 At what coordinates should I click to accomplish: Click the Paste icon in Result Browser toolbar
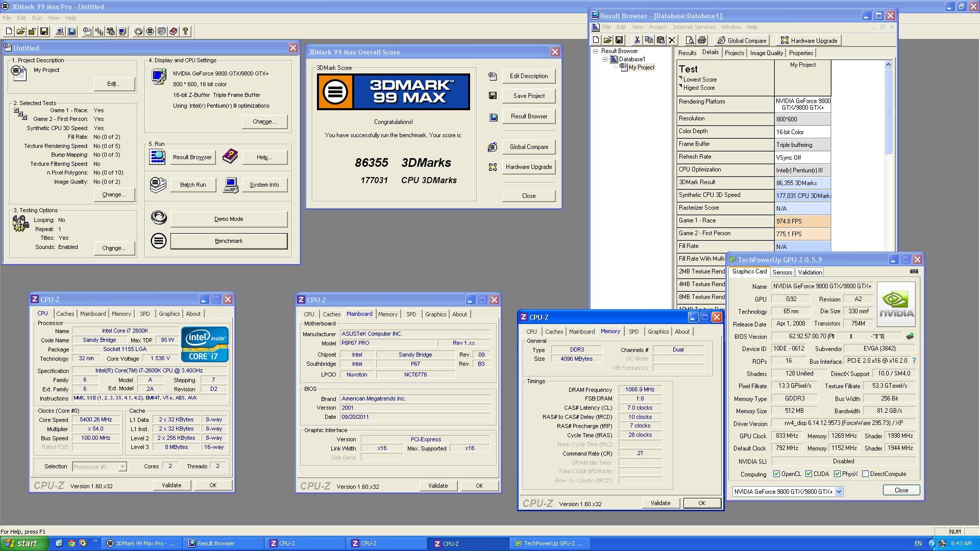point(660,40)
